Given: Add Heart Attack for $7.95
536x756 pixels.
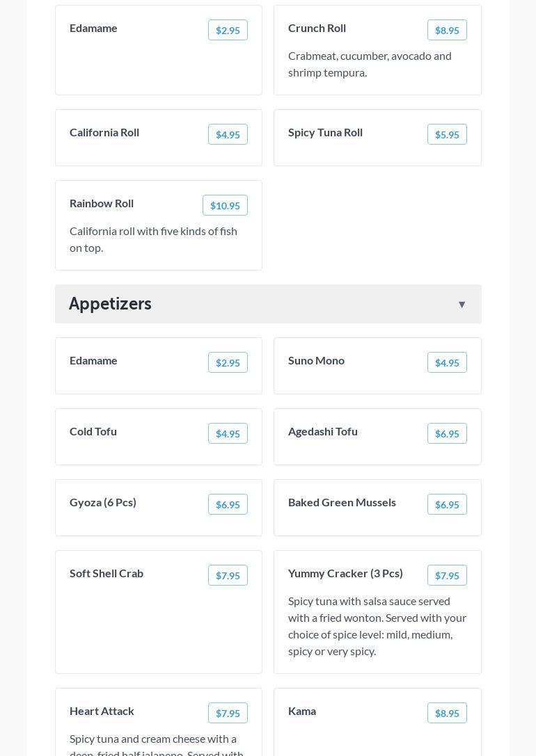Looking at the screenshot, I should (228, 713).
